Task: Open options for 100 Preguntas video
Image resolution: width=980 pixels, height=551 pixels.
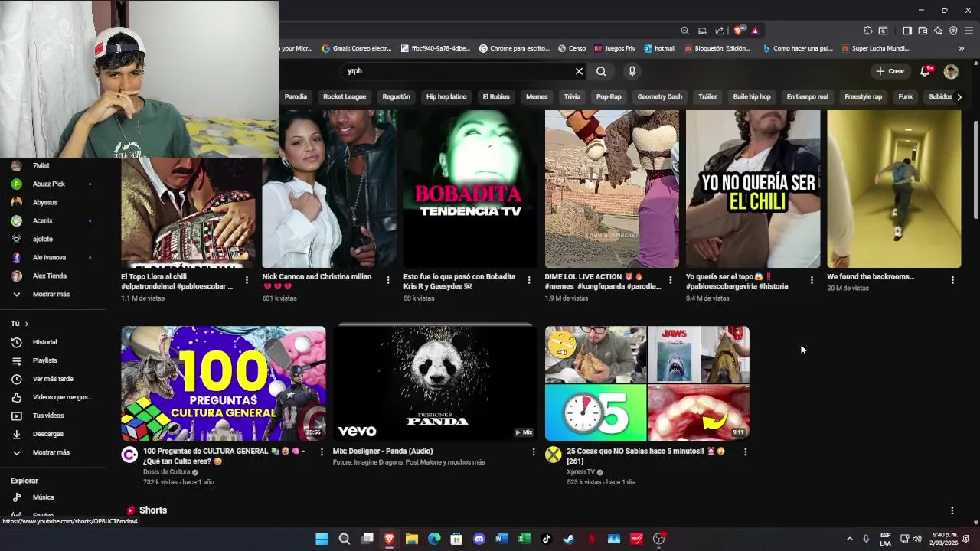Action: click(x=322, y=452)
